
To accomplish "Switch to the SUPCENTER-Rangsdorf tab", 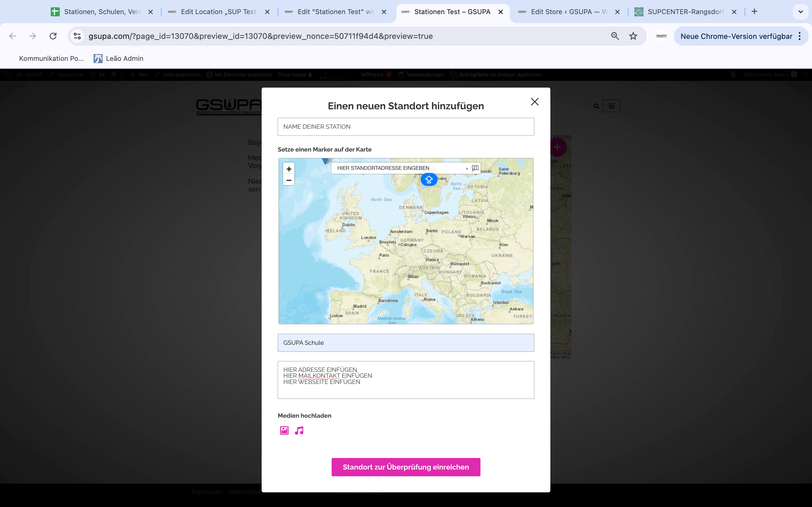I will point(685,12).
